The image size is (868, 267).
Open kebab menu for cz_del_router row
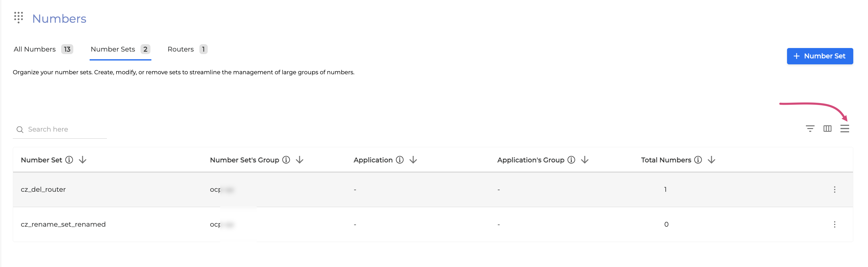pos(834,190)
